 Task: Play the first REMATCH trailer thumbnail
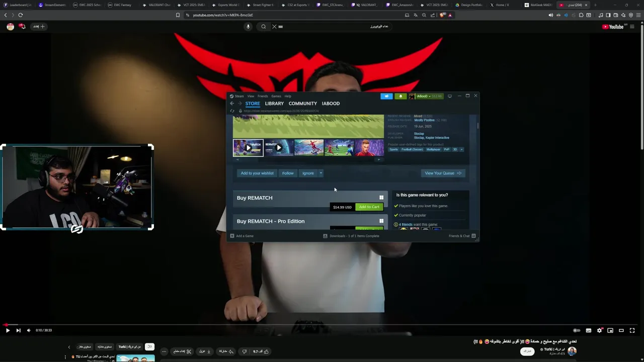point(248,148)
